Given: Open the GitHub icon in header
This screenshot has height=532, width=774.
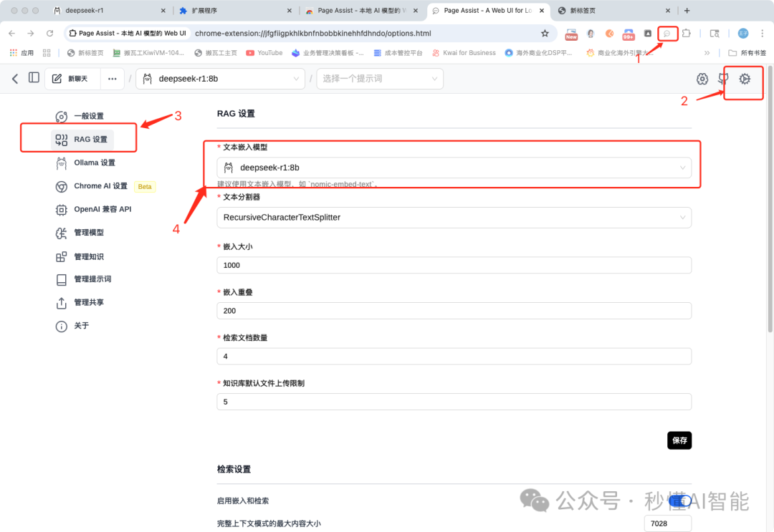Looking at the screenshot, I should tap(723, 79).
